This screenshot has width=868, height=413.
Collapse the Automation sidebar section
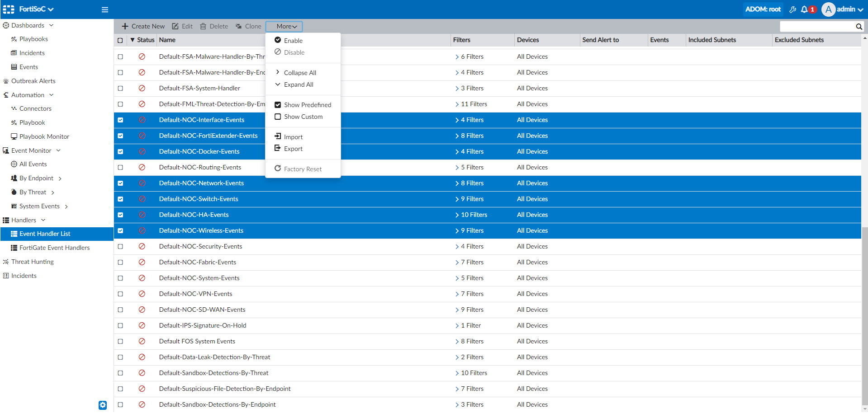[52, 95]
